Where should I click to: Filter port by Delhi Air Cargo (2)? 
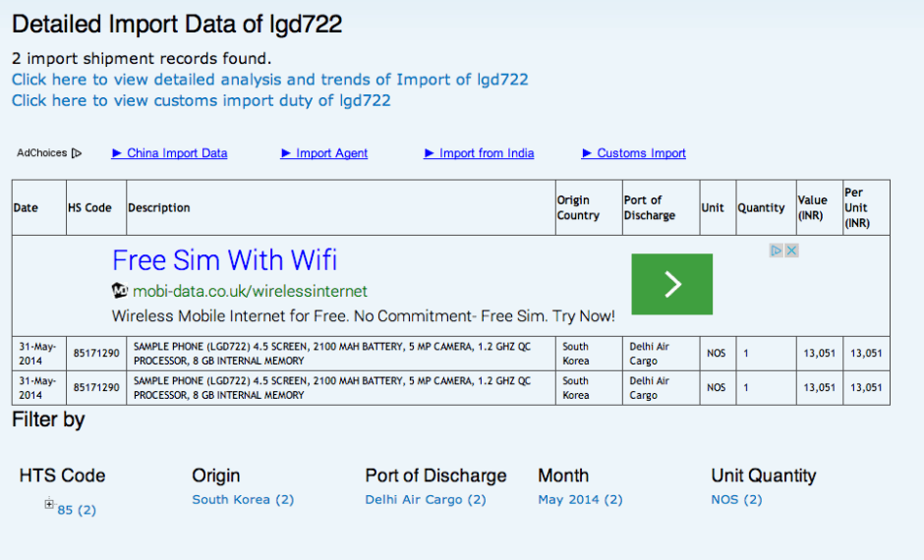pos(426,499)
